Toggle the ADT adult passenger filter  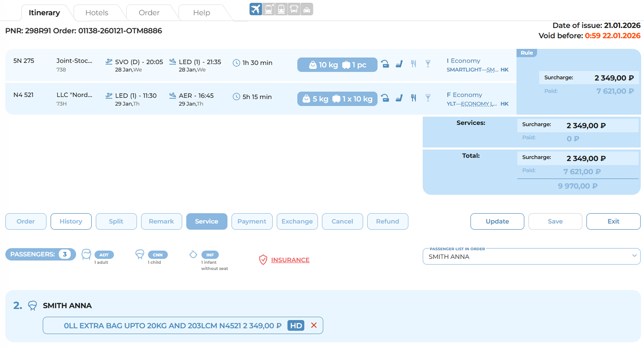104,255
